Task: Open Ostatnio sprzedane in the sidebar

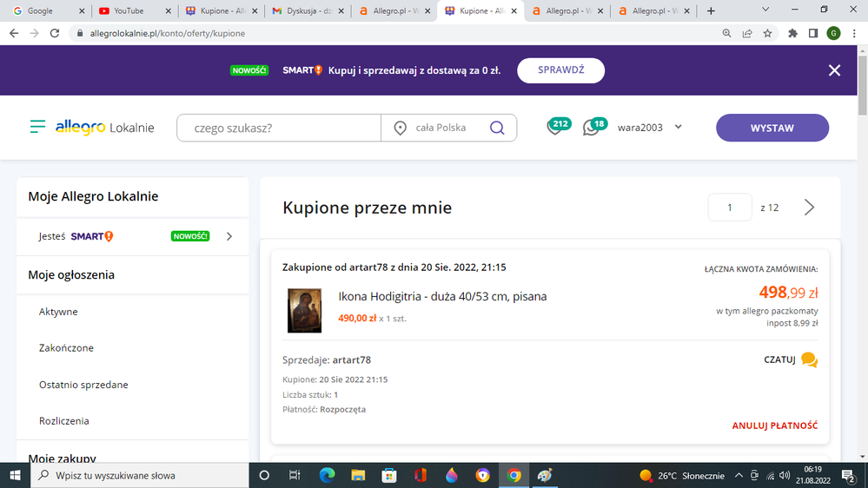Action: pos(83,385)
